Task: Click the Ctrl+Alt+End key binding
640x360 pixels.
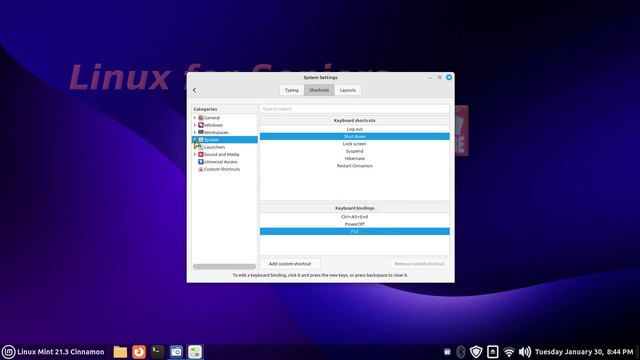Action: pyautogui.click(x=355, y=217)
